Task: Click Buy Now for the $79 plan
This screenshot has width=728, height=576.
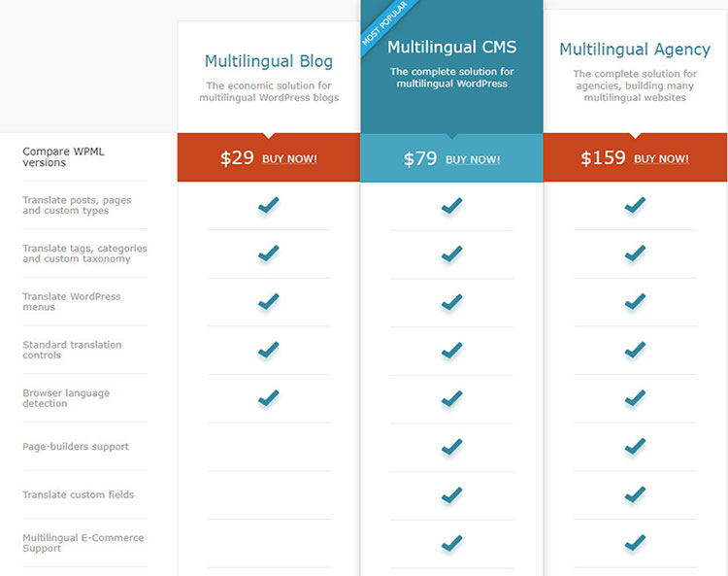Action: coord(473,159)
